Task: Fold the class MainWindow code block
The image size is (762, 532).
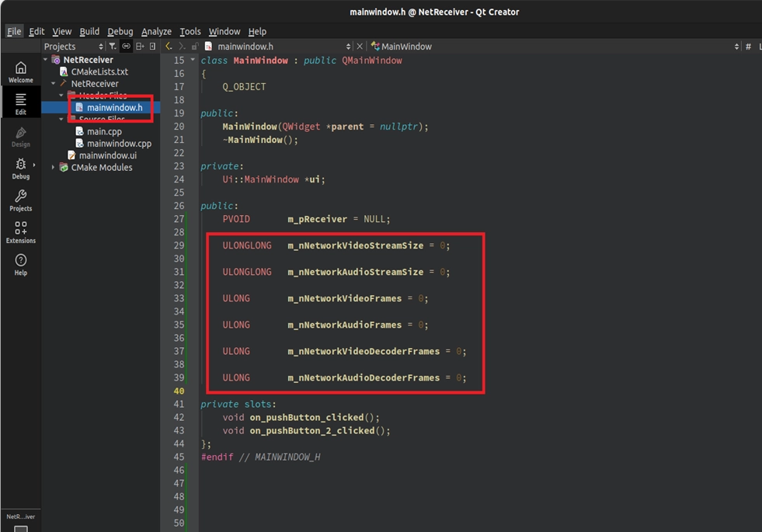Action: (193, 60)
